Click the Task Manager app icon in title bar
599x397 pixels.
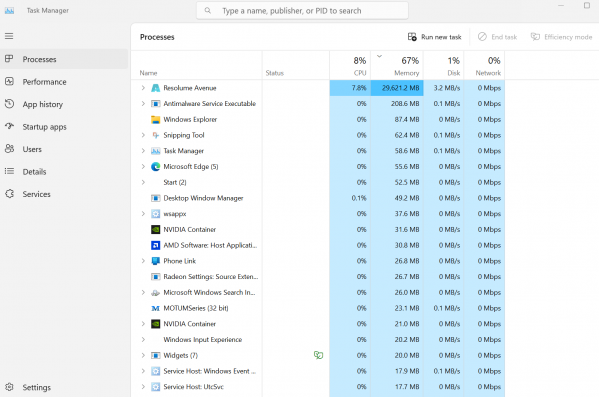click(9, 10)
